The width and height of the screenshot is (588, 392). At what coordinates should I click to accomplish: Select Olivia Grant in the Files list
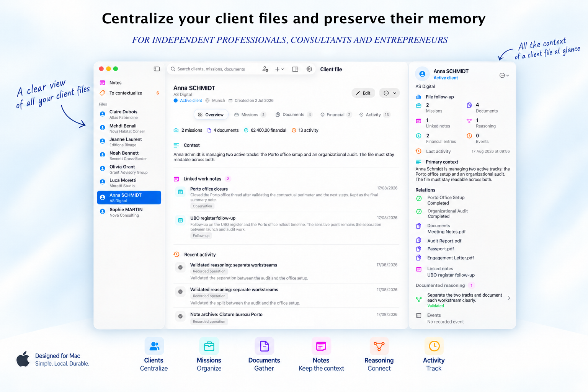click(129, 169)
